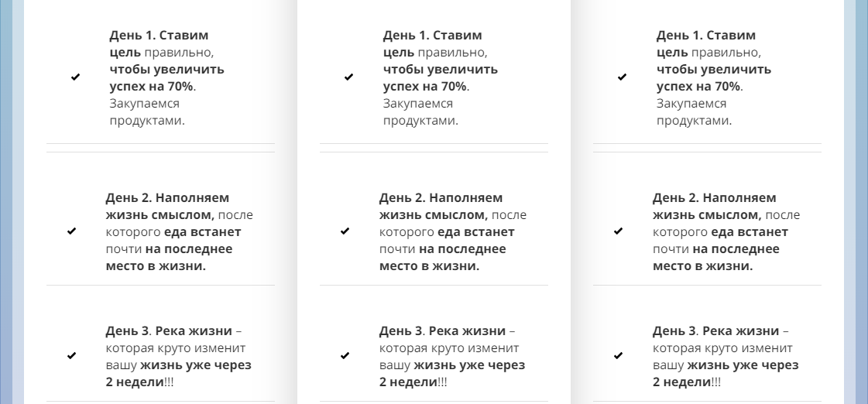Click 'День 1. Ставим цель' heading in left column

tap(159, 43)
